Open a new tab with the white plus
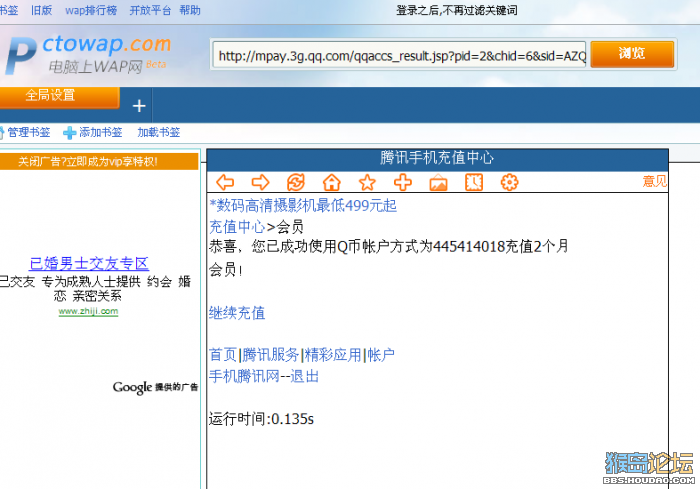This screenshot has width=700, height=489. point(139,106)
